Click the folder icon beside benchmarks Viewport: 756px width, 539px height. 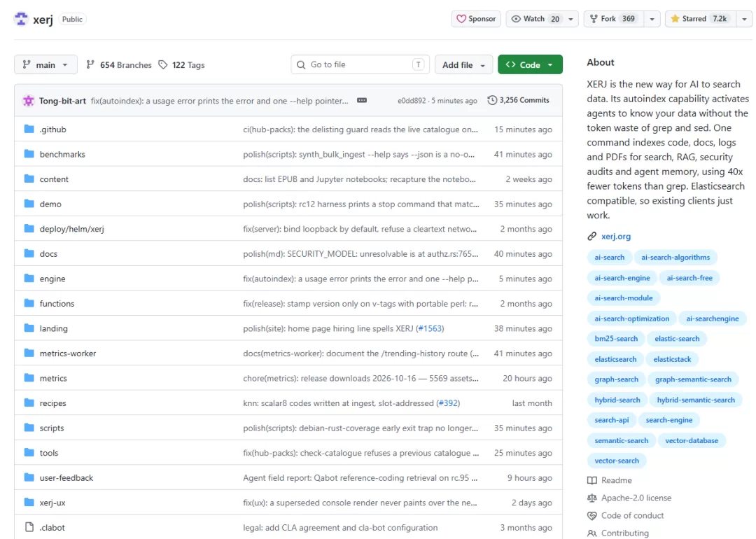point(29,154)
